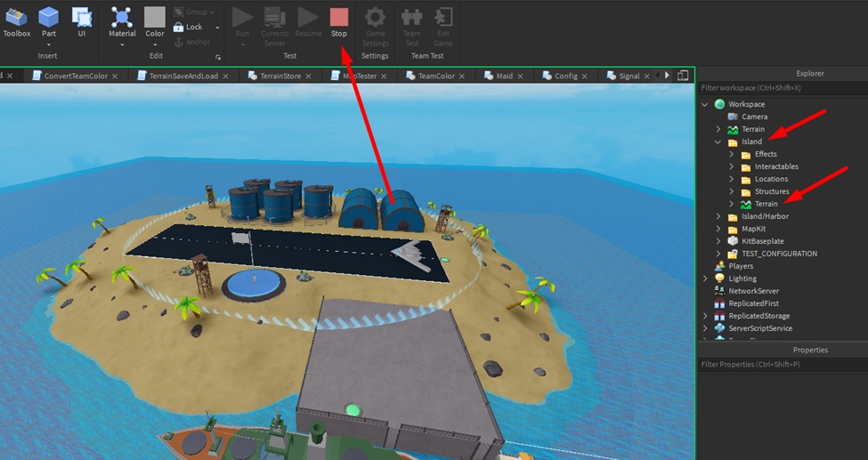The width and height of the screenshot is (868, 460).
Task: Expand the top-level Terrain node
Action: pyautogui.click(x=718, y=129)
